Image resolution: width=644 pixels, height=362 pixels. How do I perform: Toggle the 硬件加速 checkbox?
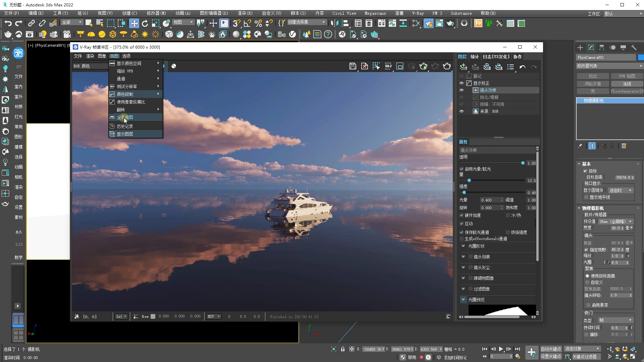462,215
